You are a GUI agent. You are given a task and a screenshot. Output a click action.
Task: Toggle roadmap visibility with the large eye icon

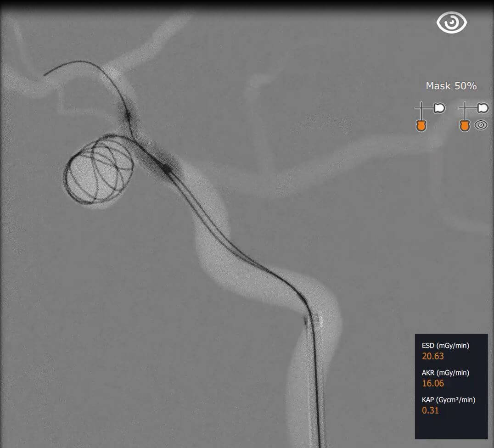452,22
